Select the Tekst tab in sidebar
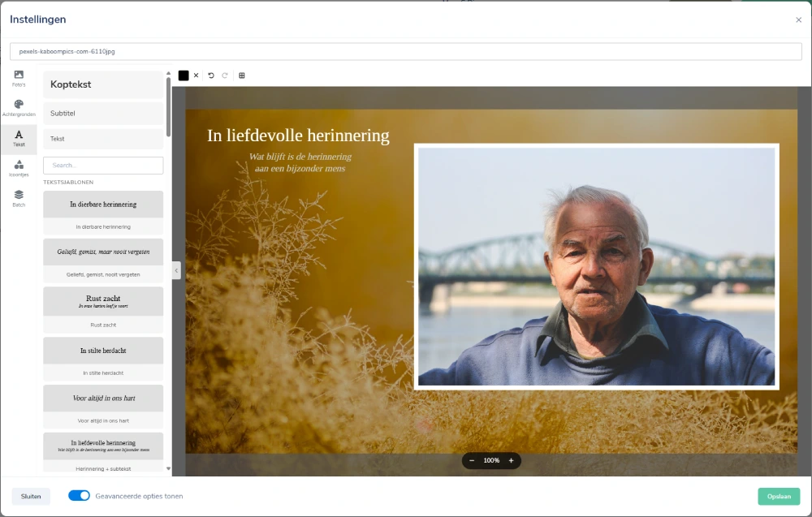Image resolution: width=812 pixels, height=517 pixels. (x=19, y=138)
